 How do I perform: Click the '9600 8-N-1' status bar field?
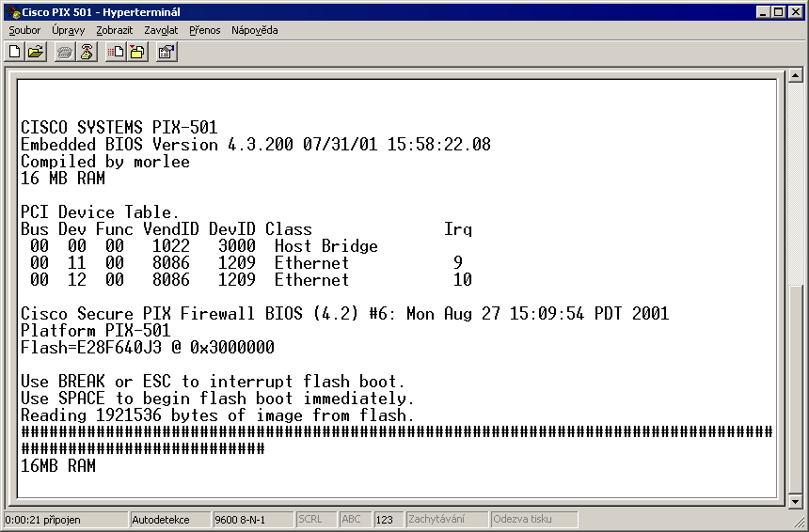(x=253, y=520)
